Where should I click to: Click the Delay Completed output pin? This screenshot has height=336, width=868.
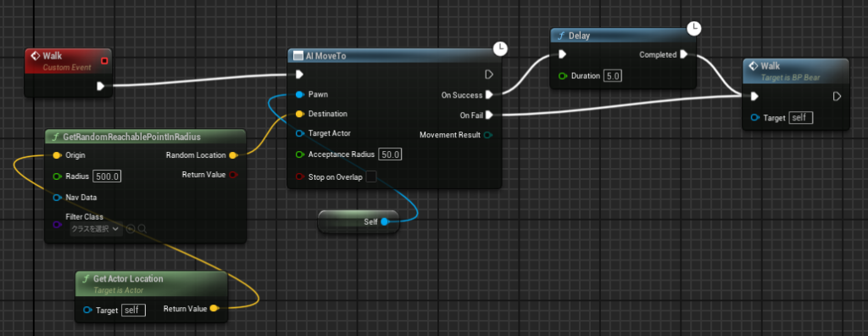[684, 54]
